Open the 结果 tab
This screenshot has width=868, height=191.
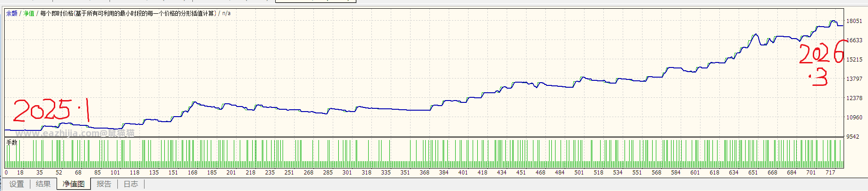(x=43, y=184)
